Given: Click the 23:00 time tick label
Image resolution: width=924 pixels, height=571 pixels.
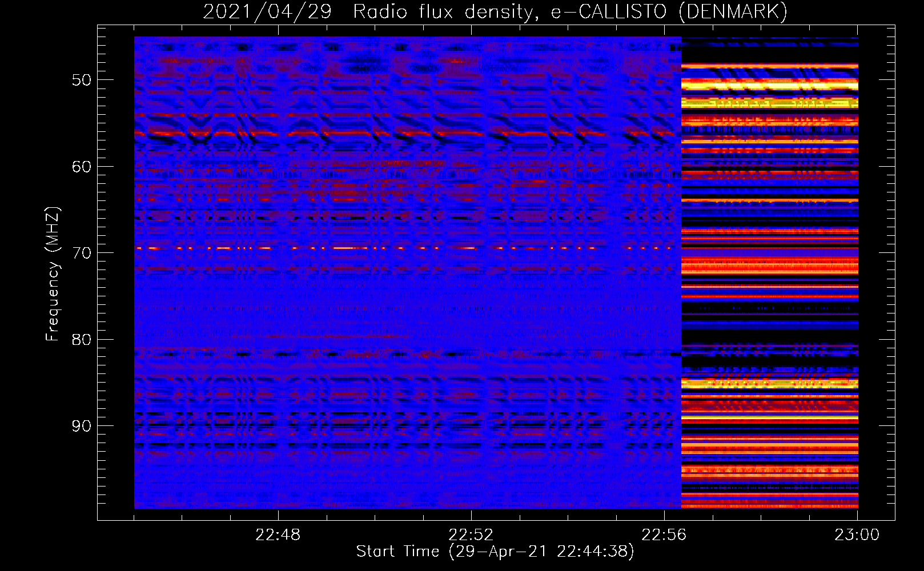Looking at the screenshot, I should pos(857,535).
